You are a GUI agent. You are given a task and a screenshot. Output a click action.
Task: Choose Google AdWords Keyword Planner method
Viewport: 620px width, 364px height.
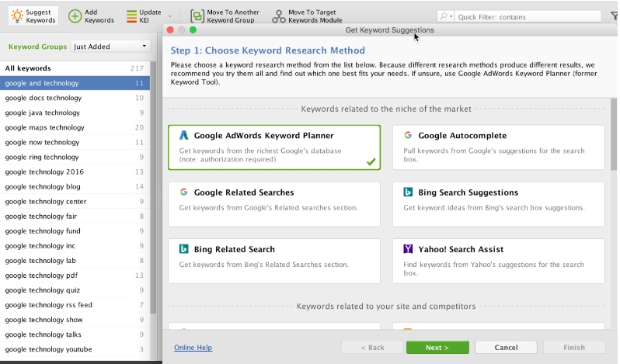[x=274, y=147]
